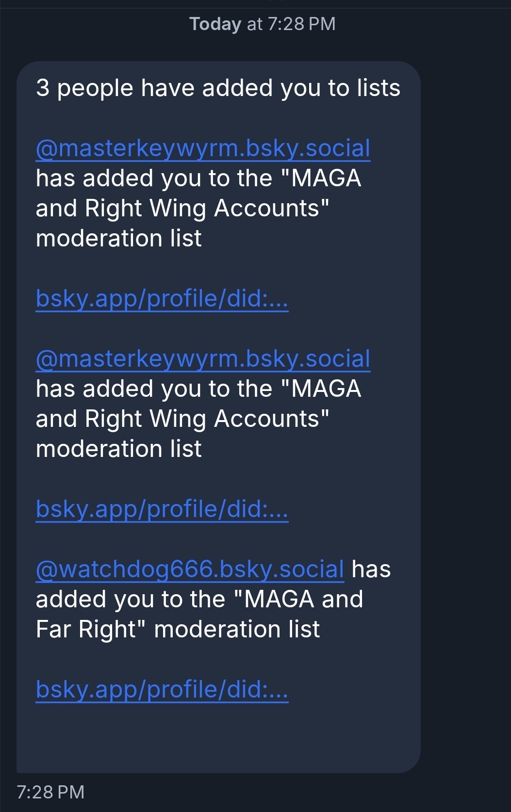Click the bold word "Today" in header

(x=215, y=24)
